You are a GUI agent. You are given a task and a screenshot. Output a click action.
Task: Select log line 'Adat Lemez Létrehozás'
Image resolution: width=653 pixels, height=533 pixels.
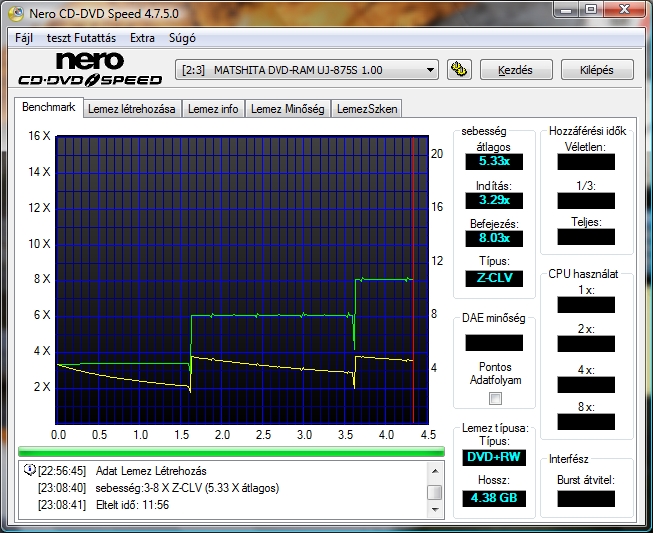point(151,471)
